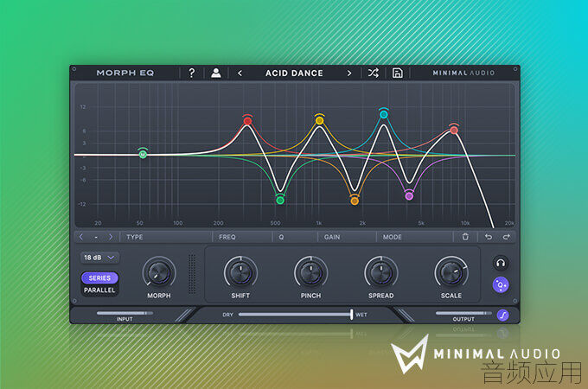Click the SHIFT knob
The width and height of the screenshot is (588, 389).
point(240,273)
